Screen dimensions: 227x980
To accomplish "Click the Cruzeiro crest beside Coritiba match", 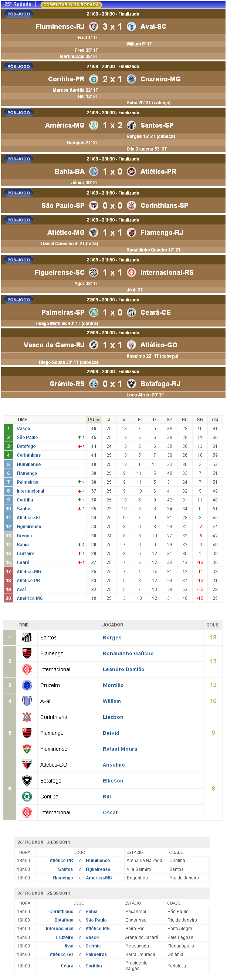I will click(x=132, y=79).
